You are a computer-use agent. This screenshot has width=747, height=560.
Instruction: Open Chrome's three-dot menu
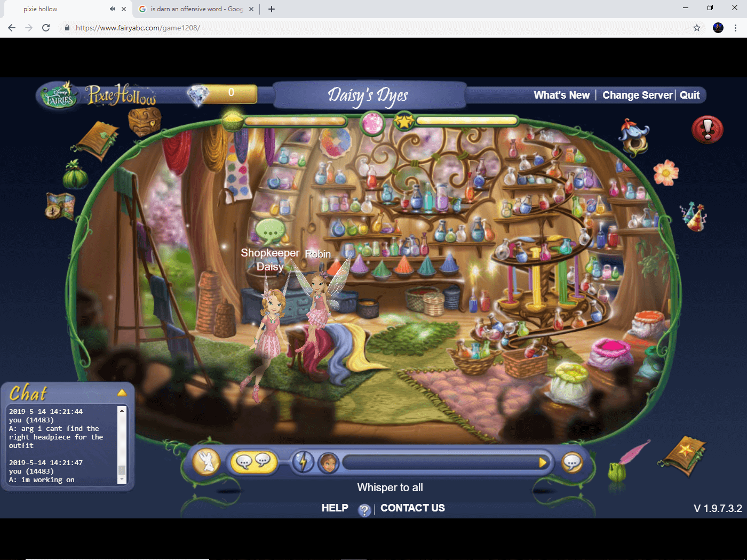(x=737, y=28)
